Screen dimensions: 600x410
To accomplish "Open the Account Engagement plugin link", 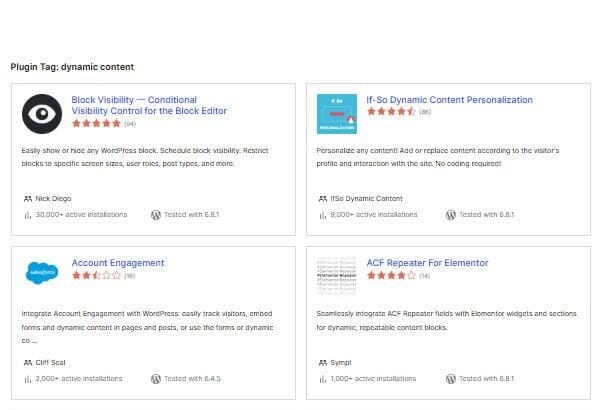I will click(118, 263).
